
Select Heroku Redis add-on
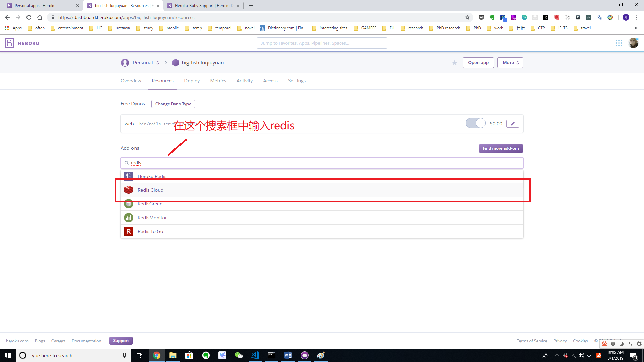(x=152, y=176)
